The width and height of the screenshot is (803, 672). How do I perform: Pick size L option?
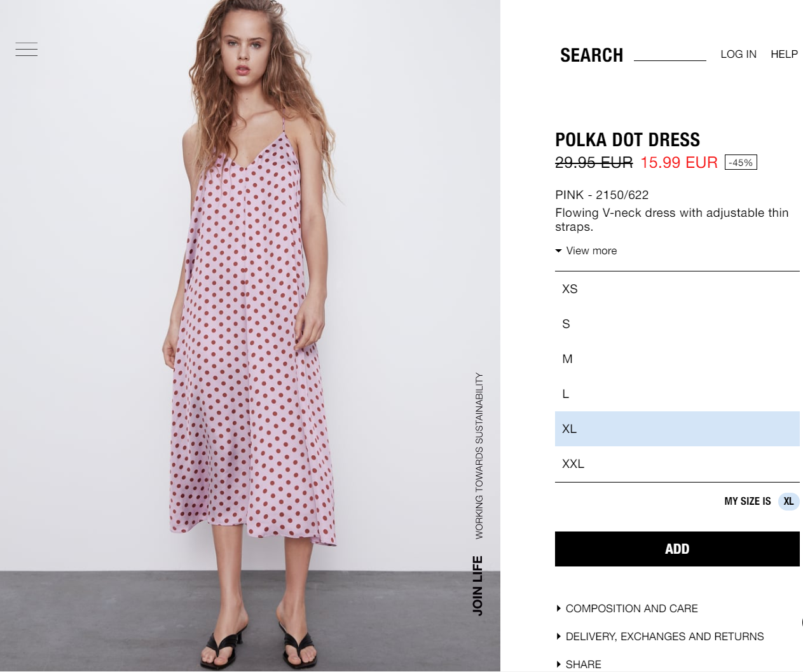pyautogui.click(x=677, y=394)
